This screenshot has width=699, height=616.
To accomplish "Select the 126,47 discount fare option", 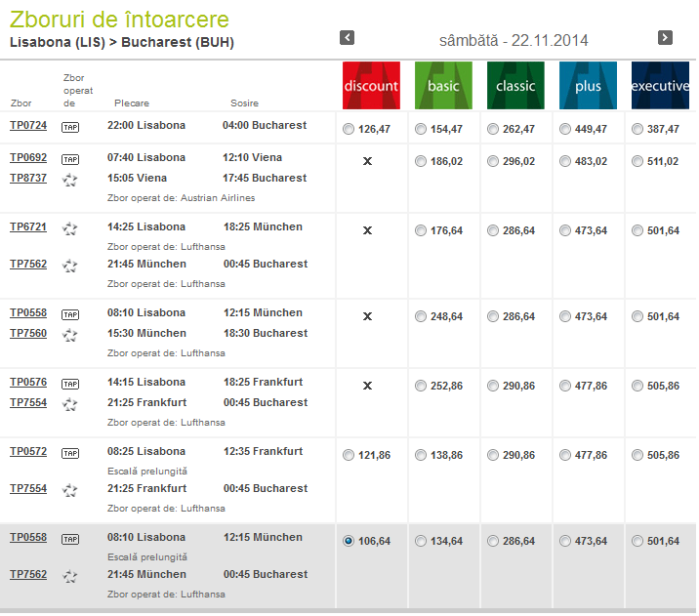I will pyautogui.click(x=349, y=129).
